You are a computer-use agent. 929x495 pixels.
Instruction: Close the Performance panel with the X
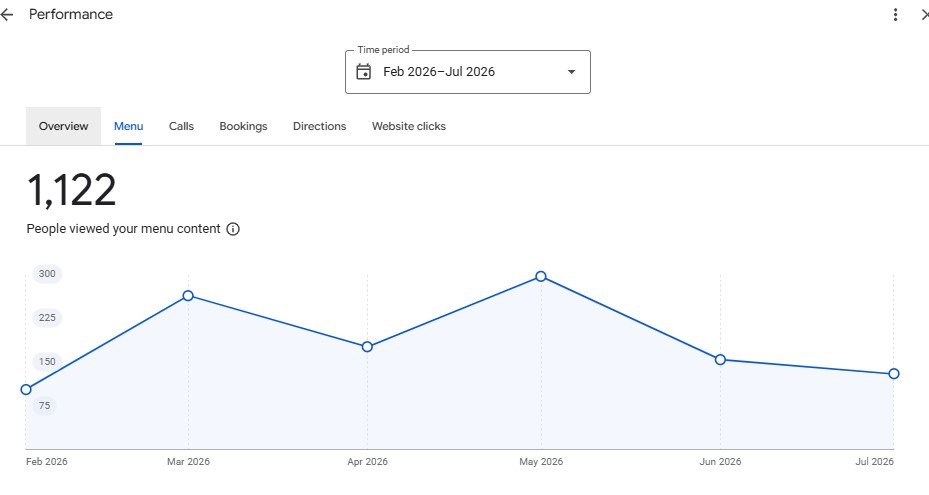[925, 15]
